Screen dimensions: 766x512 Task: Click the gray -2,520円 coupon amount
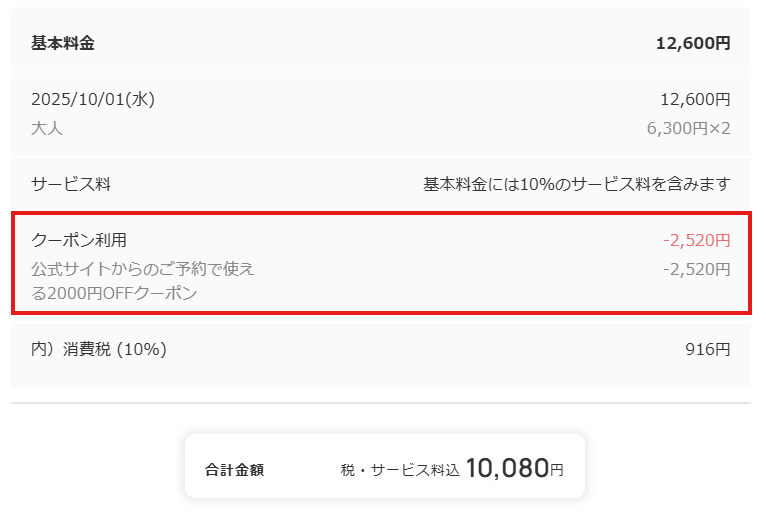pos(696,268)
